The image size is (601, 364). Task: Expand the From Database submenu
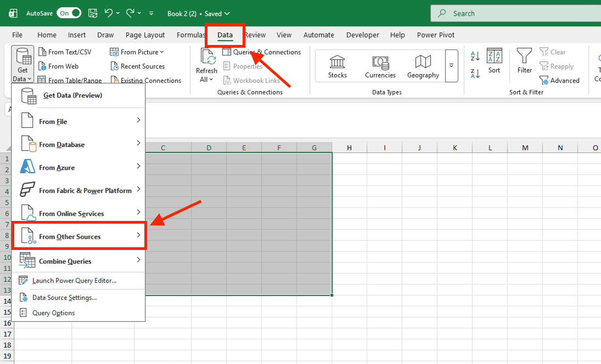click(78, 144)
